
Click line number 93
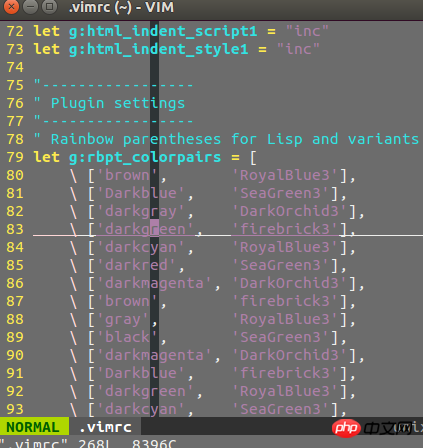[x=15, y=409]
